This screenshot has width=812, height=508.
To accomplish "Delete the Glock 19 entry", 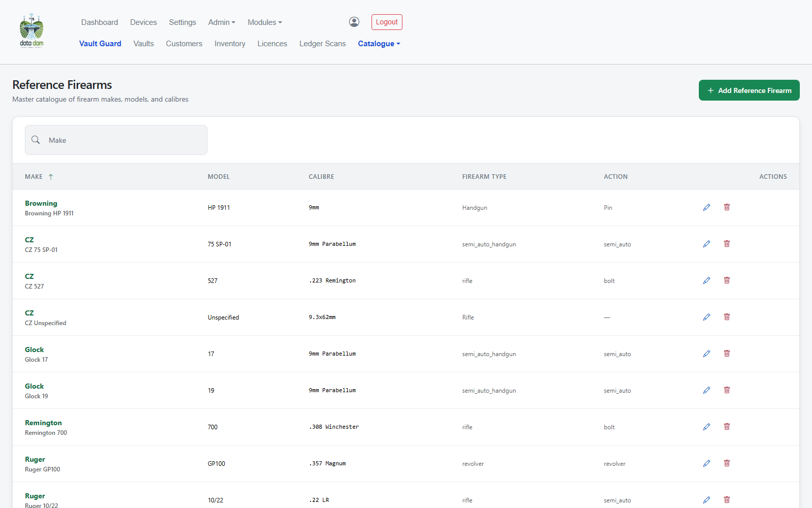I will pos(727,390).
